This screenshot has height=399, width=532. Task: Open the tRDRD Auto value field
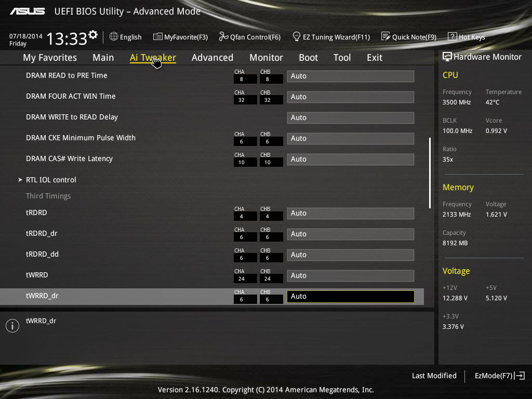351,213
